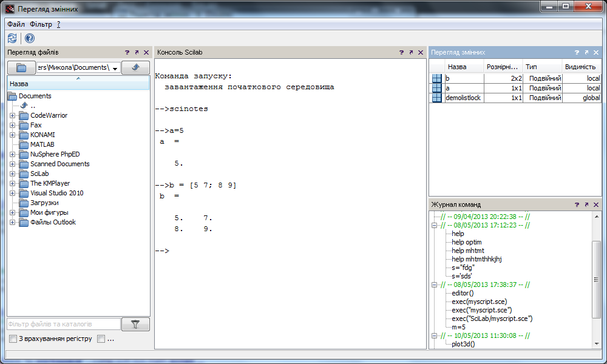607x364 pixels.
Task: Expand the NuSphere PhpED folder
Action: point(12,154)
